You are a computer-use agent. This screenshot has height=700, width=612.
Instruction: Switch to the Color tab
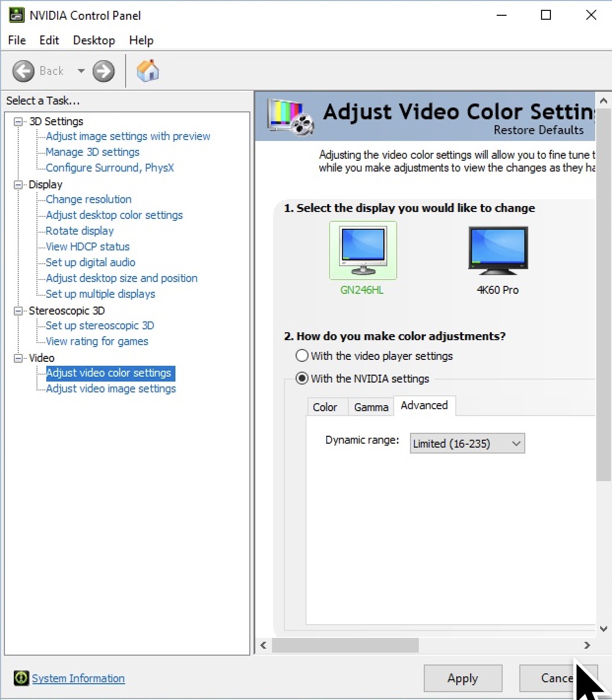coord(325,407)
